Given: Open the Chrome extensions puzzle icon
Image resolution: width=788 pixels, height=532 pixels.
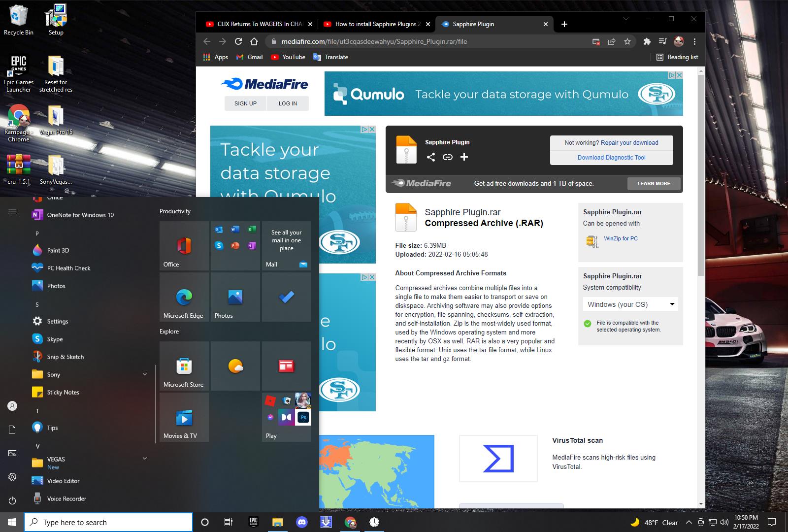Looking at the screenshot, I should pos(647,41).
